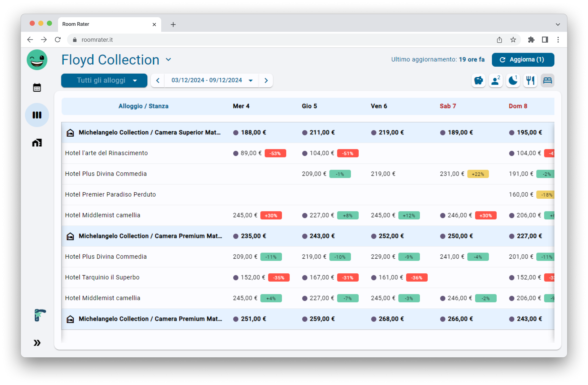Select the Hotel Tarquinio il Superbo row

click(308, 277)
